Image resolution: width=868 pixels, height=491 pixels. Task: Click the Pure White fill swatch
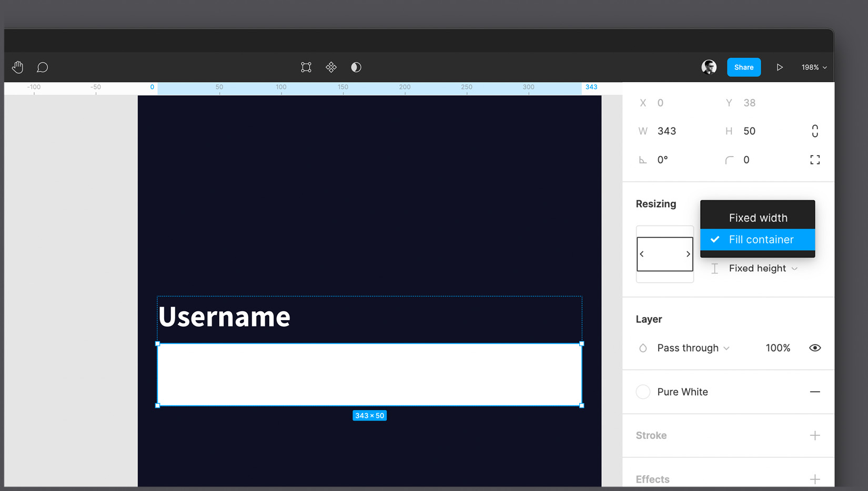(x=643, y=392)
